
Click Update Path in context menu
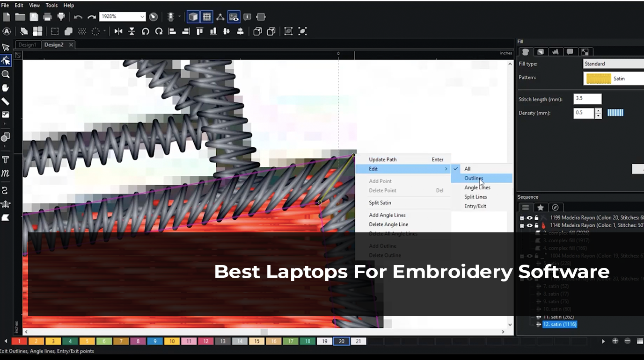tap(403, 159)
